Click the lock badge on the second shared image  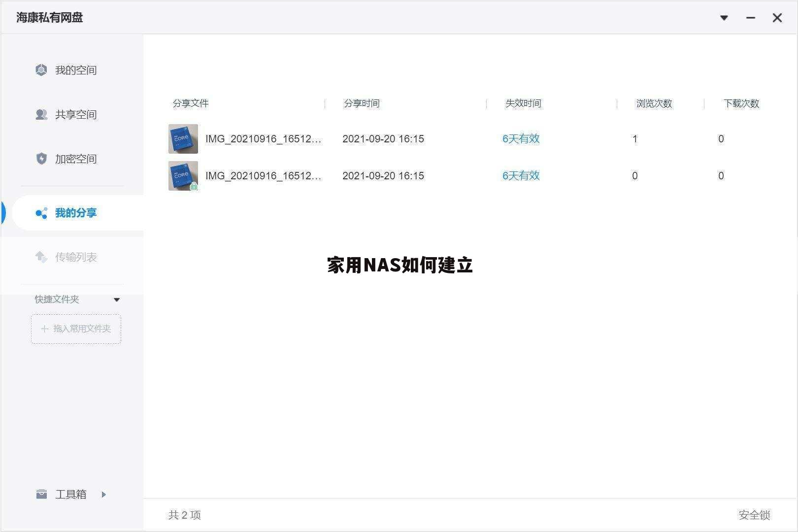[x=195, y=187]
